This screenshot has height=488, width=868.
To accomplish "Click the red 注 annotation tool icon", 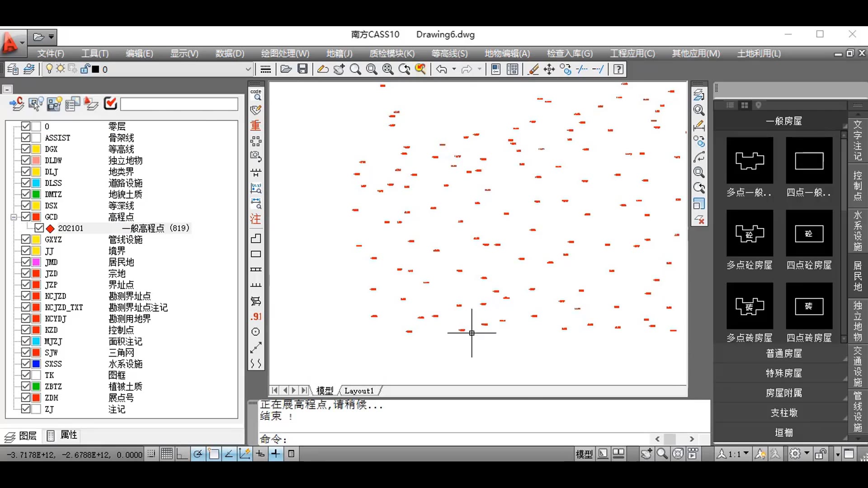I will click(255, 219).
